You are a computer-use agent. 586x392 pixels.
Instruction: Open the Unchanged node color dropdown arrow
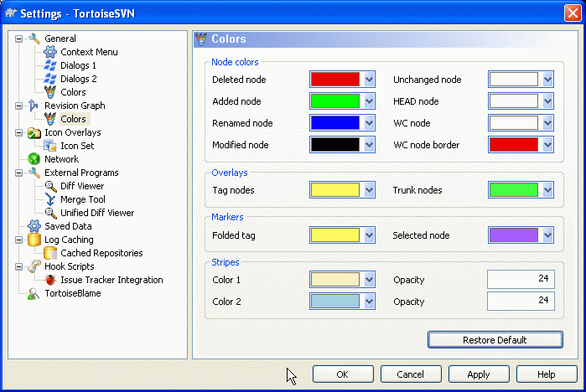coord(547,79)
